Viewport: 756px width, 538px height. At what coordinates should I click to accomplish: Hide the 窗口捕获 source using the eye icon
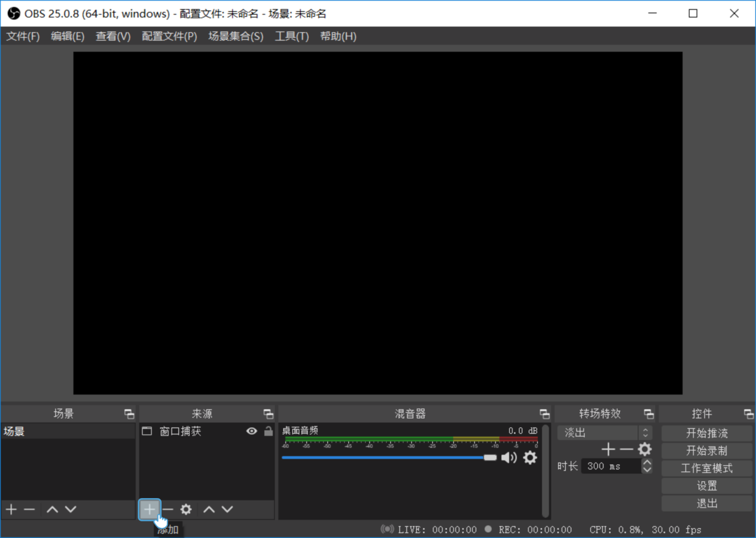click(252, 431)
